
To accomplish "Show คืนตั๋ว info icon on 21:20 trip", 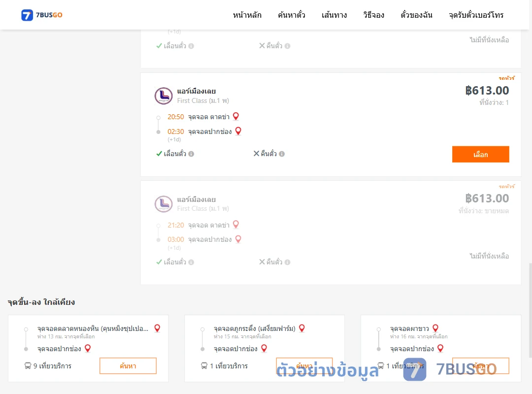I will [x=287, y=263].
